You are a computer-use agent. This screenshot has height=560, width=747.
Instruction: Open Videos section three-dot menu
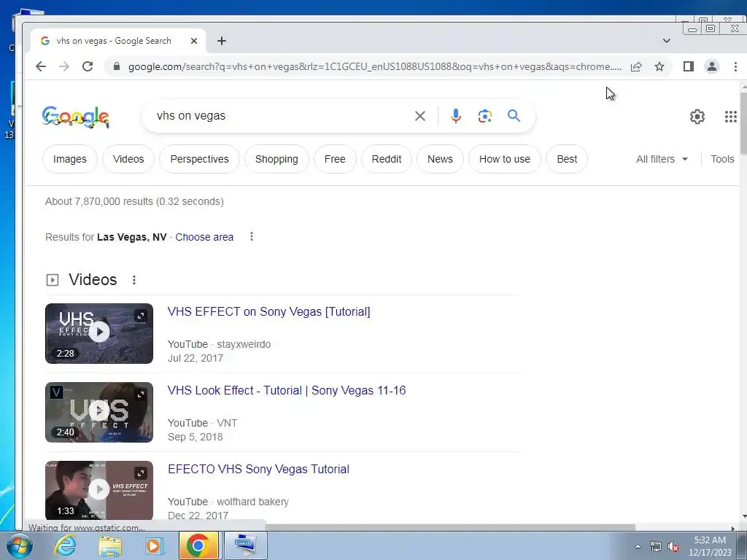134,280
